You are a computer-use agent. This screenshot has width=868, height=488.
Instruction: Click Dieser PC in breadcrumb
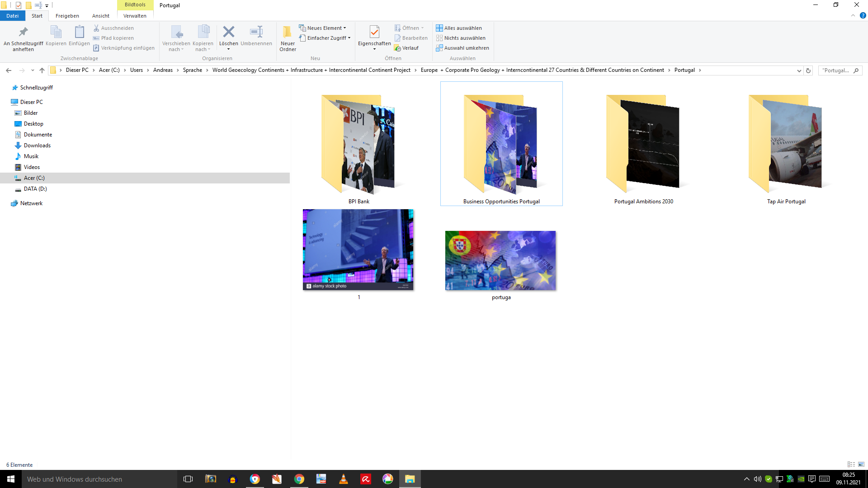[x=77, y=70]
